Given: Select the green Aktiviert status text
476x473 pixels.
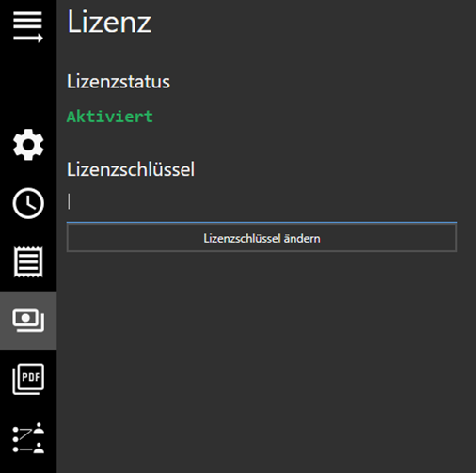Looking at the screenshot, I should pyautogui.click(x=110, y=117).
